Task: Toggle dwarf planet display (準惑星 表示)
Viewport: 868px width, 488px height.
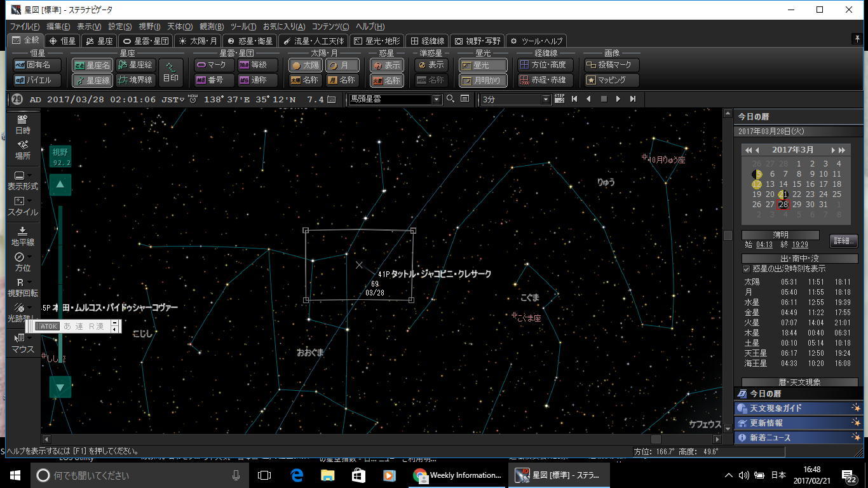Action: pyautogui.click(x=431, y=65)
